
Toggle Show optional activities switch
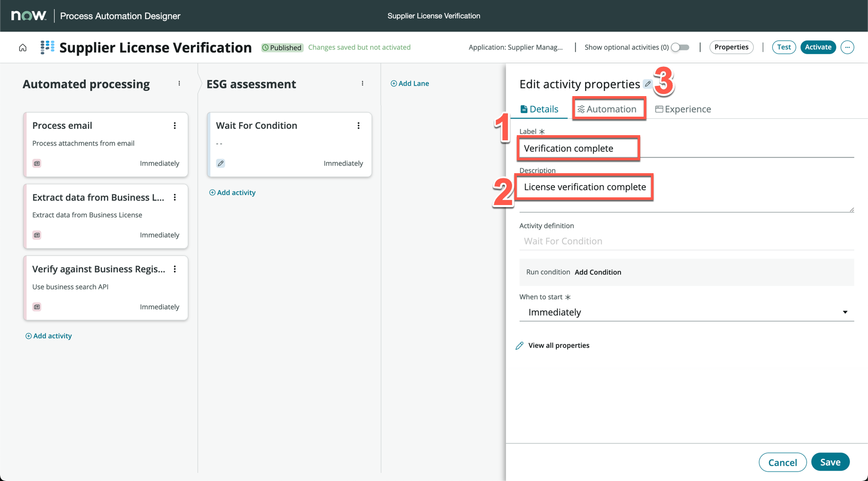click(x=680, y=47)
